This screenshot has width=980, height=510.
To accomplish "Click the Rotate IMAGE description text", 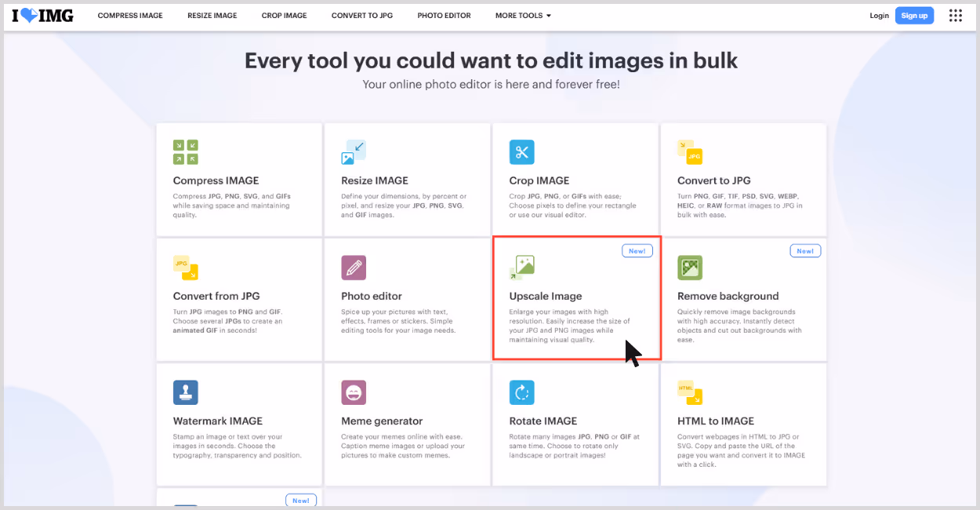I will (x=575, y=446).
